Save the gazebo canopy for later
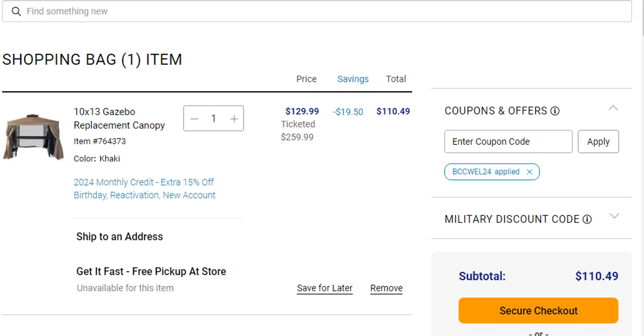The width and height of the screenshot is (644, 336). [x=325, y=288]
